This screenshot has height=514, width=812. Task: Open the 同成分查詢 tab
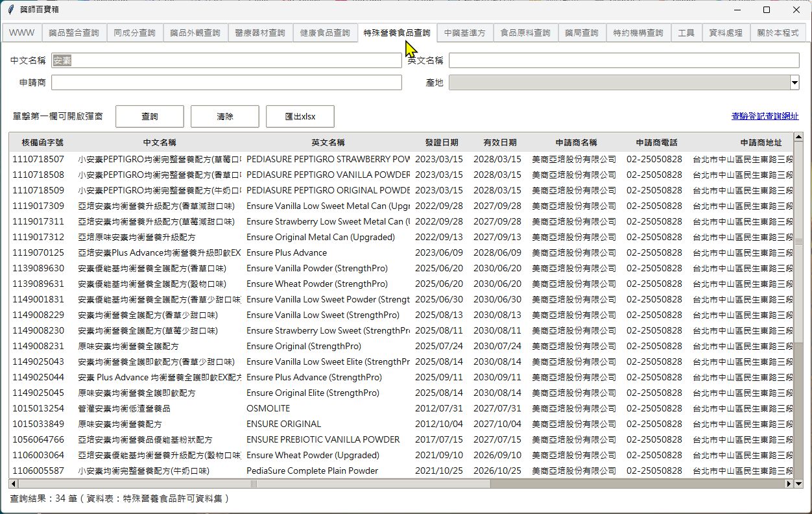click(x=134, y=32)
